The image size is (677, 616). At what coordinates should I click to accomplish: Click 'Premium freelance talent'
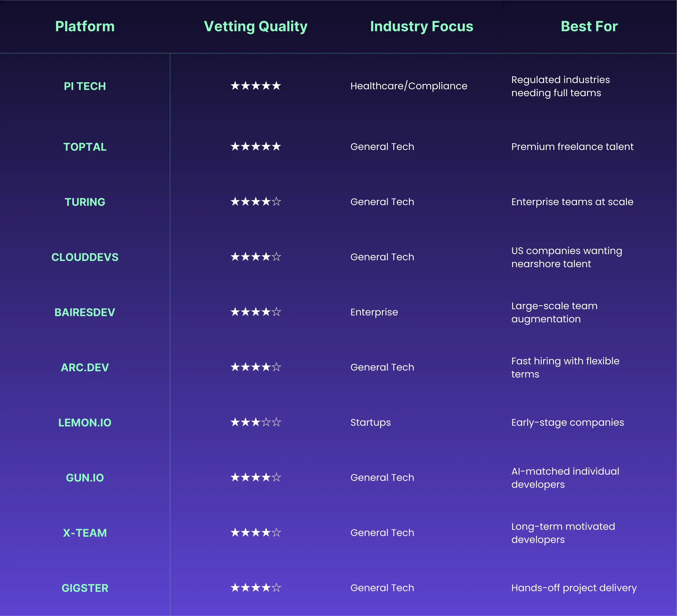point(572,147)
